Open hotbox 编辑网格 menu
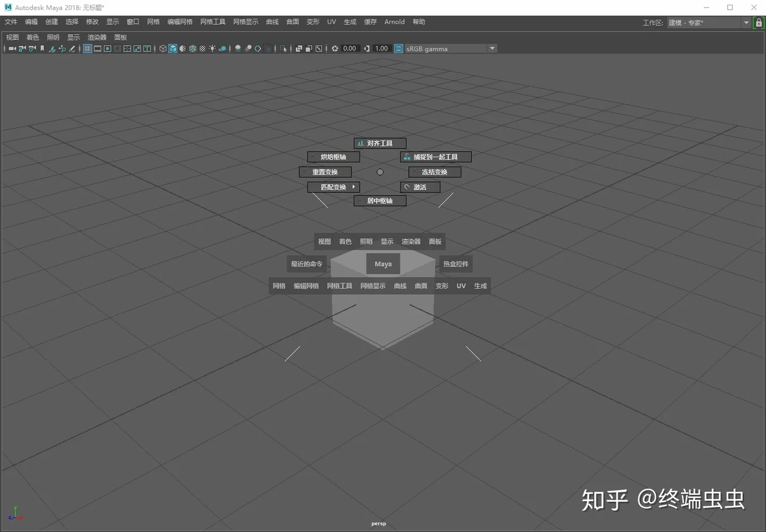The image size is (766, 532). [306, 286]
